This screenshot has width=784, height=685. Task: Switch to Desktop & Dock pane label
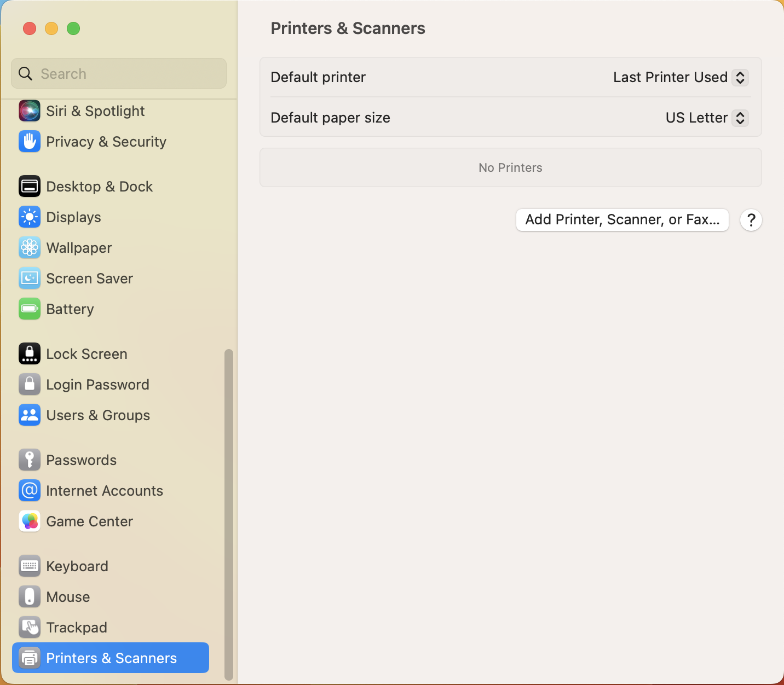100,187
